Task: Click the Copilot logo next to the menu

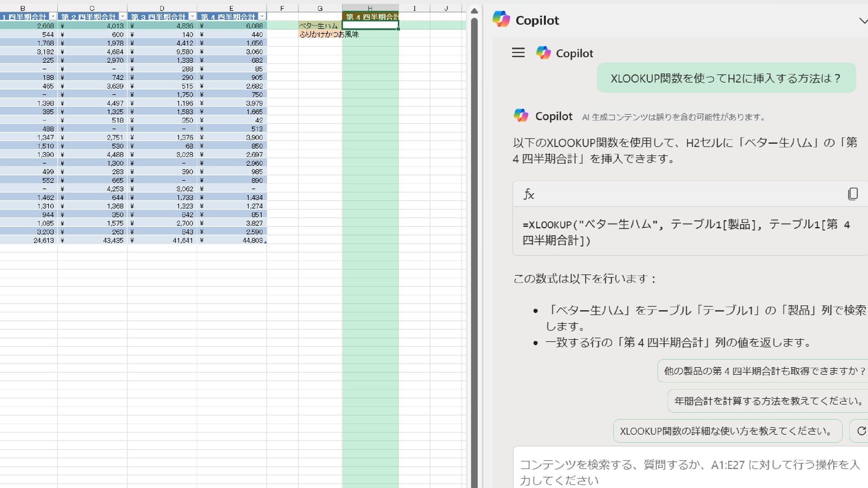Action: pos(543,53)
